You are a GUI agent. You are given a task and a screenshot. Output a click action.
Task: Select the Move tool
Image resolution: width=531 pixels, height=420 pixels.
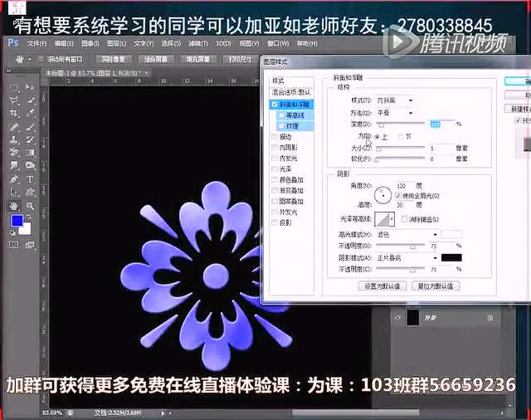click(30, 88)
